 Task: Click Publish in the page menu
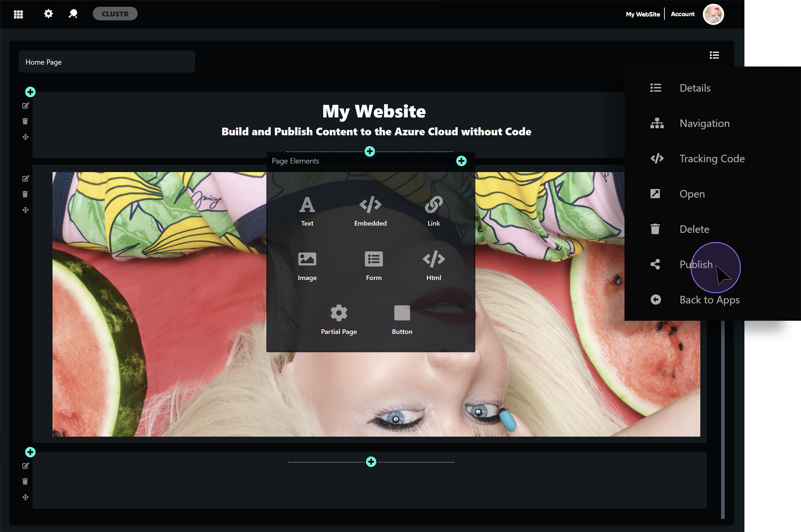coord(696,265)
